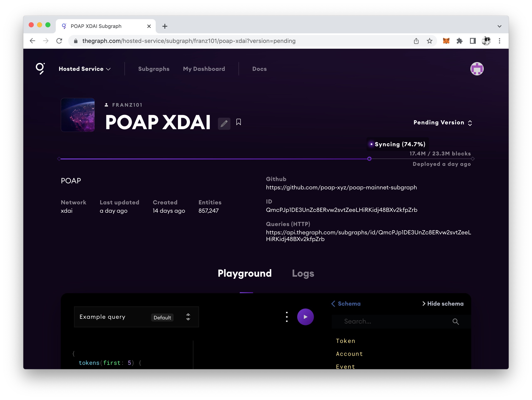Open the Event schema entity
The width and height of the screenshot is (532, 400).
[345, 366]
